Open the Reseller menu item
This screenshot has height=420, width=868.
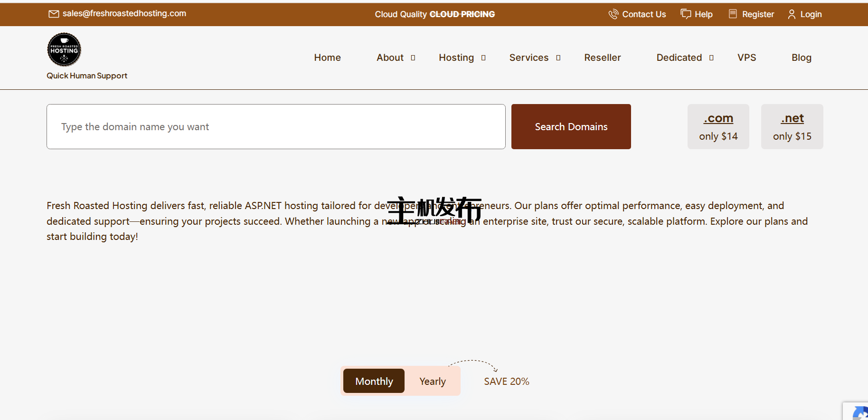(x=602, y=57)
